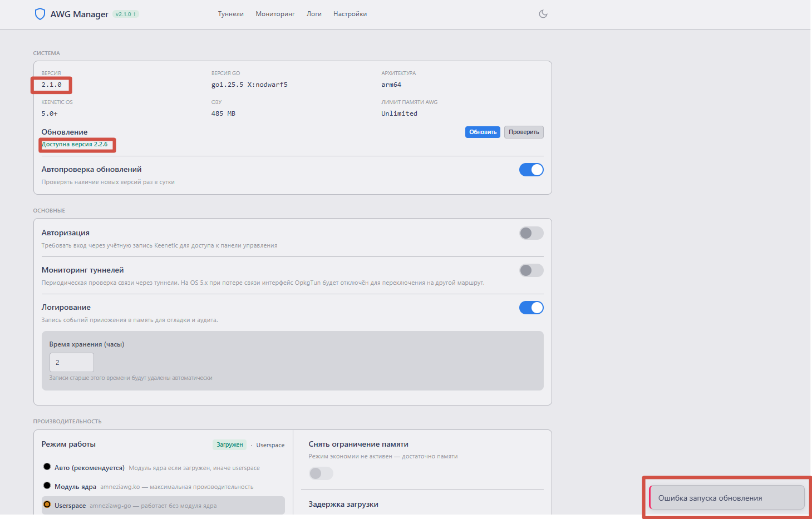Click the Проверить update button
Image resolution: width=812 pixels, height=519 pixels.
pyautogui.click(x=523, y=132)
